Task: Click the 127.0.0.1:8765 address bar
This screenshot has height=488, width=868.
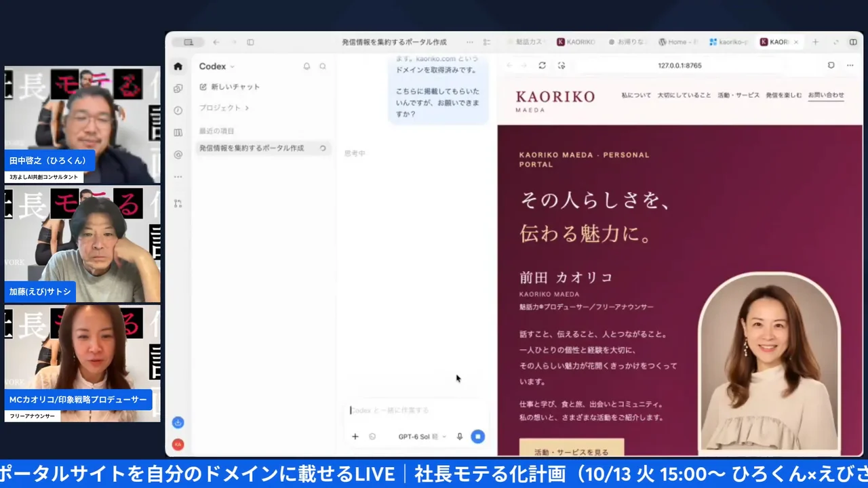Action: pyautogui.click(x=679, y=66)
